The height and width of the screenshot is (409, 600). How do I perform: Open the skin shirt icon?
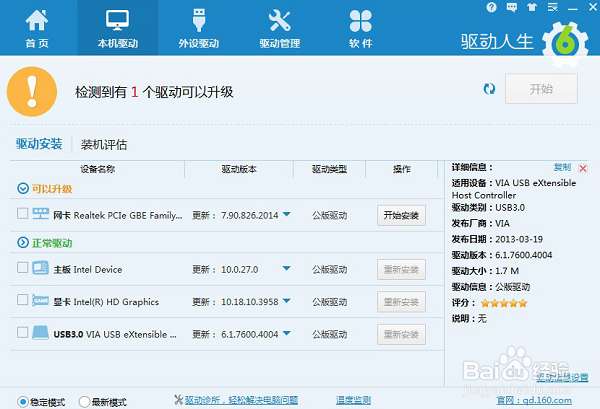click(532, 7)
